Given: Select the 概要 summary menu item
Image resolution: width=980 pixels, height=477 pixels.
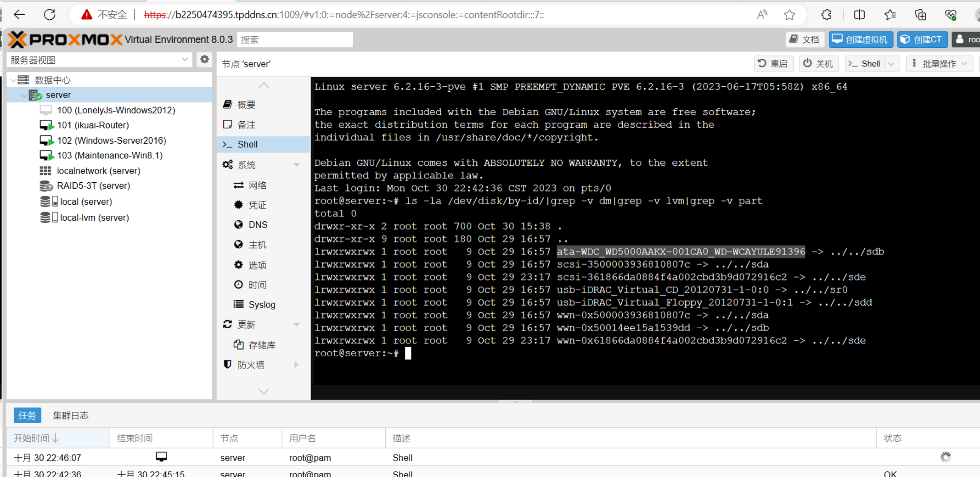Looking at the screenshot, I should (246, 105).
